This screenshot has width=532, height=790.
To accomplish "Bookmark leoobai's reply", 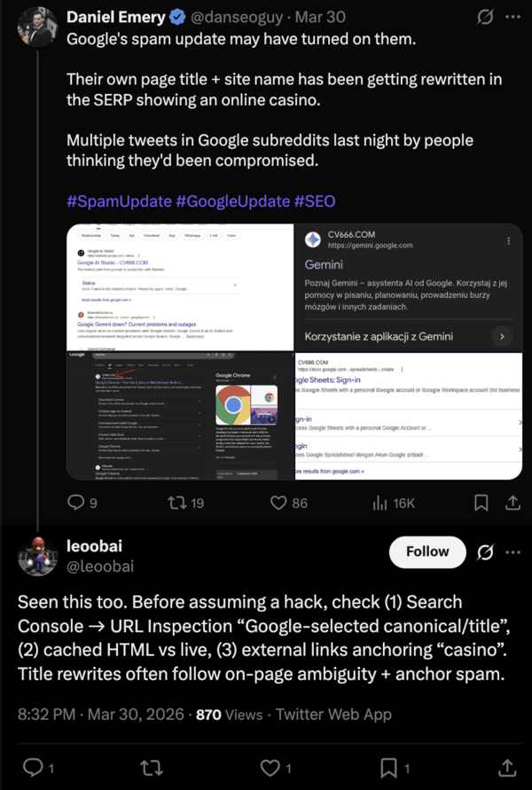I will tap(389, 766).
